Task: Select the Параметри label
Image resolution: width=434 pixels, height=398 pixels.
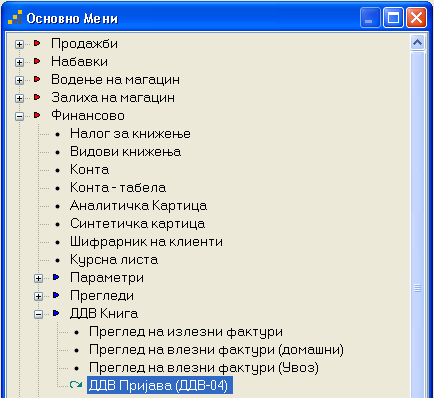Action: point(107,278)
